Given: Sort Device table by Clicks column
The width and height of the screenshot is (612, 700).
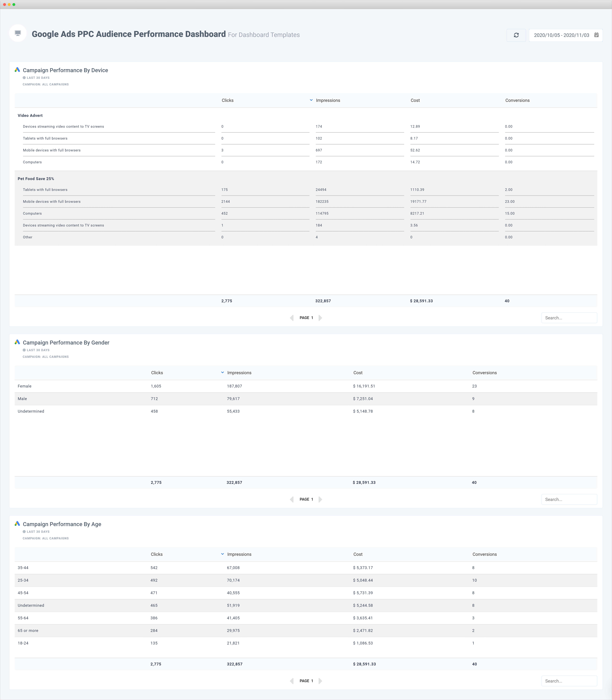Looking at the screenshot, I should point(227,100).
